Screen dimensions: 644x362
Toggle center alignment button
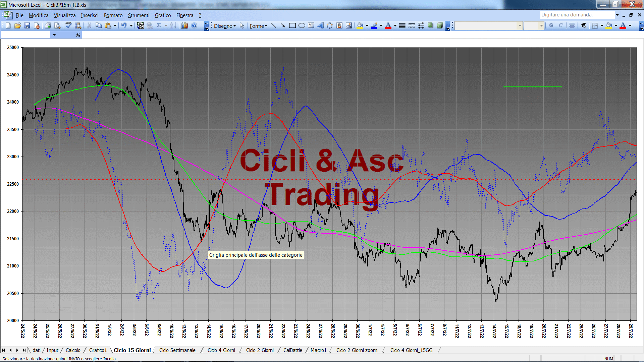[x=572, y=25]
